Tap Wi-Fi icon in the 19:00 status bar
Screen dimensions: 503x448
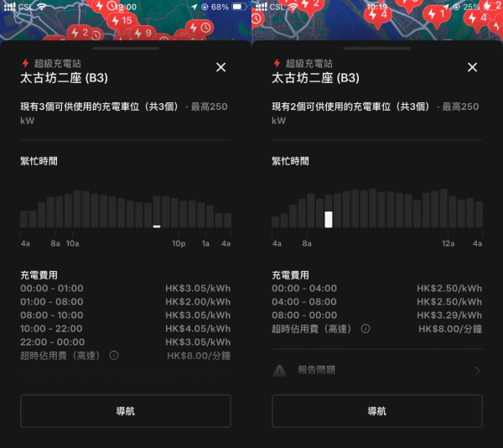pyautogui.click(x=42, y=7)
